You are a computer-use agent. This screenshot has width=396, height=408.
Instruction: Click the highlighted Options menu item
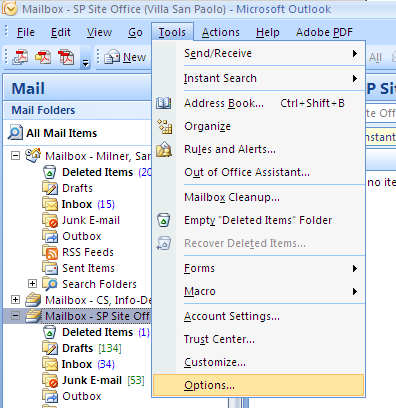[258, 385]
